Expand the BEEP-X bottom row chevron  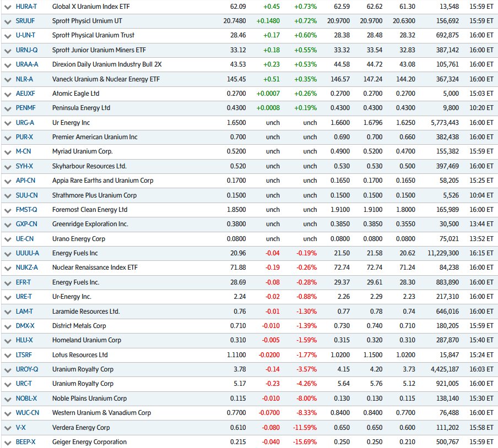(7, 441)
